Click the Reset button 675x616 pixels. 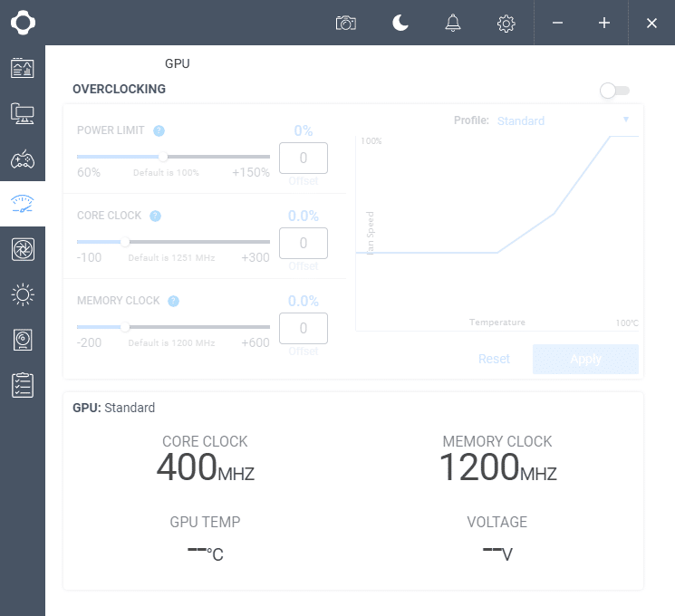pyautogui.click(x=494, y=359)
